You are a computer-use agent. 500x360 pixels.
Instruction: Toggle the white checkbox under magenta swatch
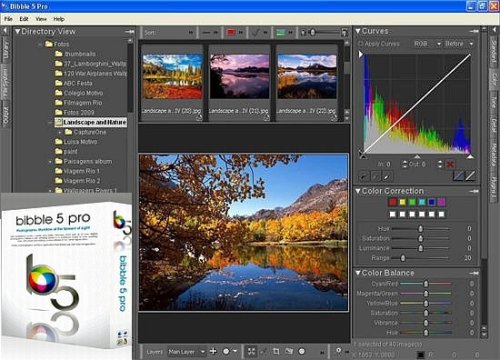tap(441, 214)
